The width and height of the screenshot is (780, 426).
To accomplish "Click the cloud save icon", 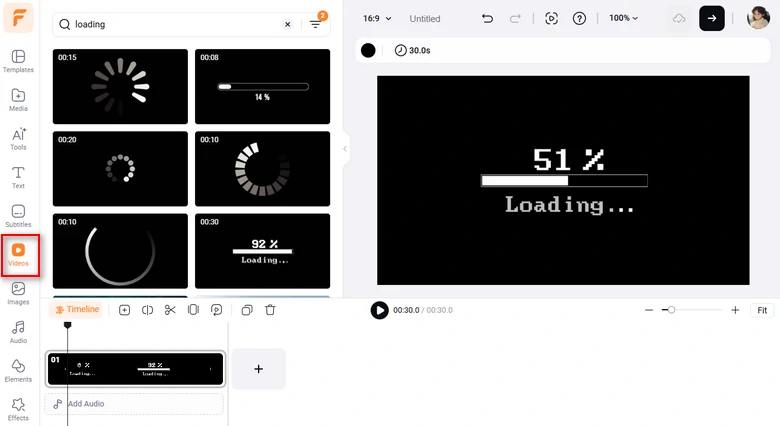I will pos(679,18).
